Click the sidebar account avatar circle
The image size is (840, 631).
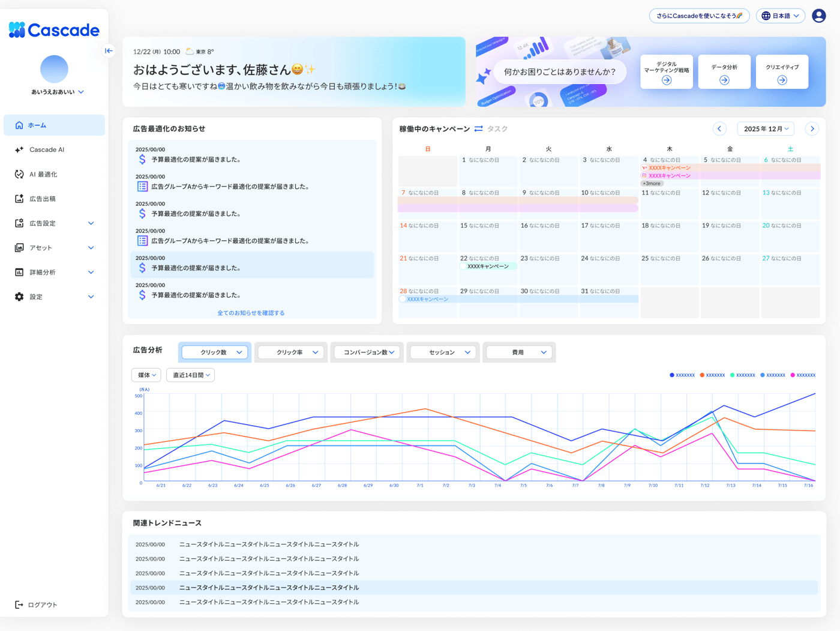54,69
